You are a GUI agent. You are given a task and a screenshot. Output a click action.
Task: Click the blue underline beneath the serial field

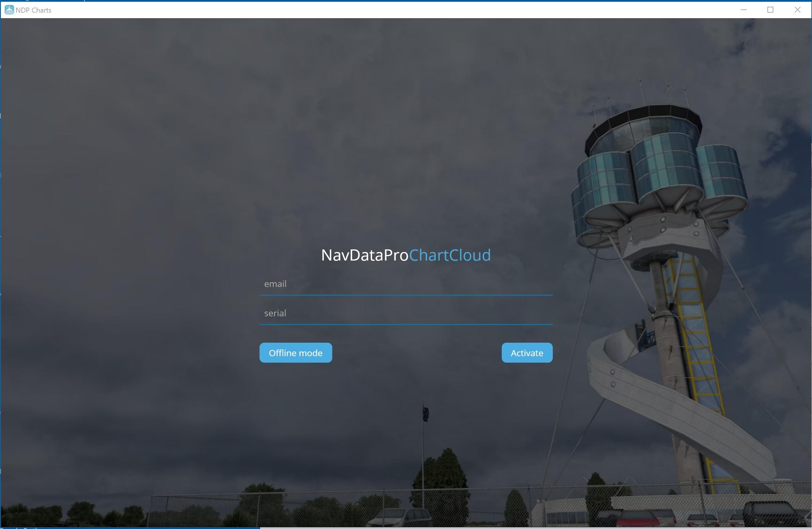406,324
